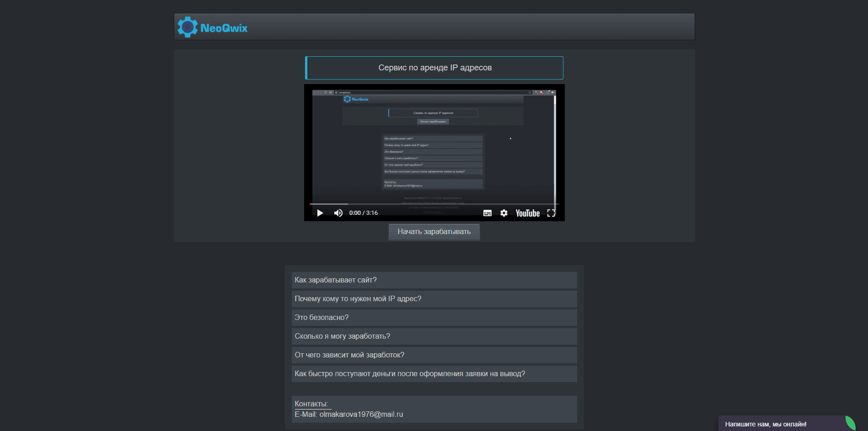Screen dimensions: 868x431
Task: Click the olmakarova1976@mail.ru email address
Action: 361,415
